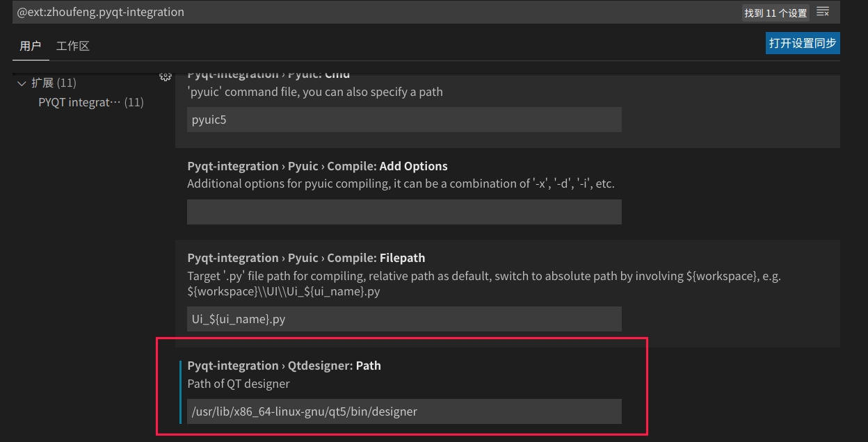Edit the Ui_${ui_name}.py filepath field
This screenshot has height=442, width=868.
[404, 319]
